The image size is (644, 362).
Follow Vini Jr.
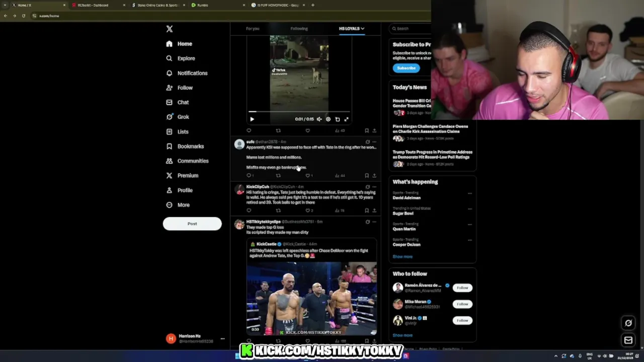pos(462,320)
